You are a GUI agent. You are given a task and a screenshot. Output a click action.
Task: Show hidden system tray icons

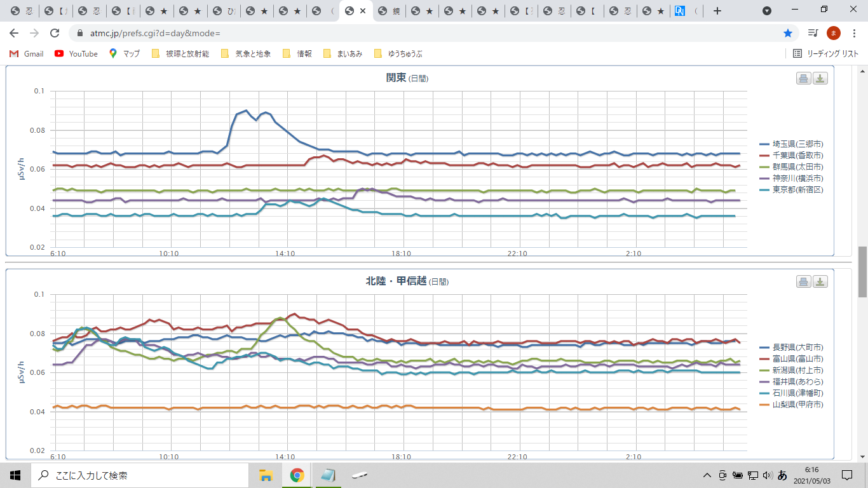click(x=707, y=475)
